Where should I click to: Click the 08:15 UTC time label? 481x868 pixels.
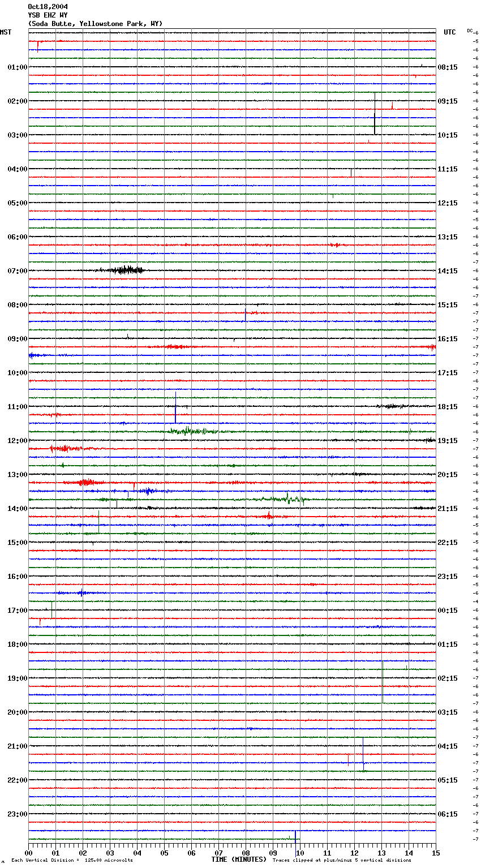point(448,67)
